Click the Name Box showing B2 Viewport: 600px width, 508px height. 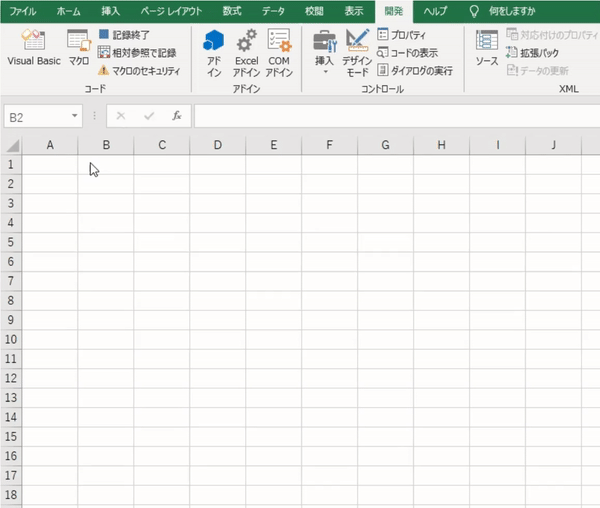click(38, 117)
